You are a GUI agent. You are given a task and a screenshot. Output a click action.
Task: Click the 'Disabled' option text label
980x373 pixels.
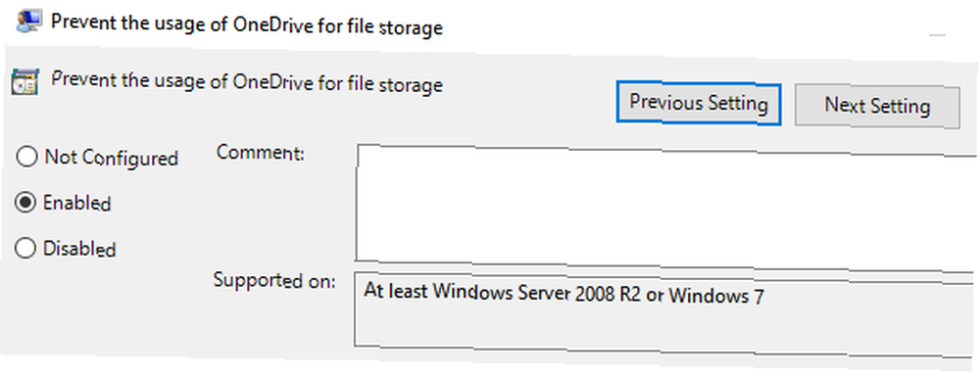[79, 249]
